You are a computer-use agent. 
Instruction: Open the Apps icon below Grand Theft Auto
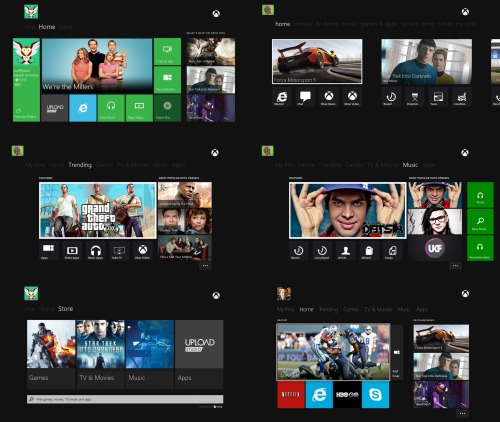(48, 251)
